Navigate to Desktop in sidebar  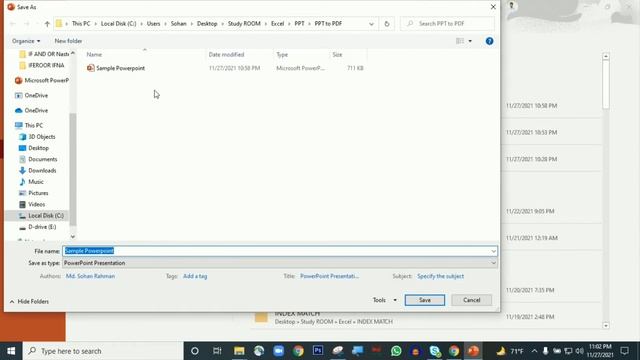pos(34,148)
